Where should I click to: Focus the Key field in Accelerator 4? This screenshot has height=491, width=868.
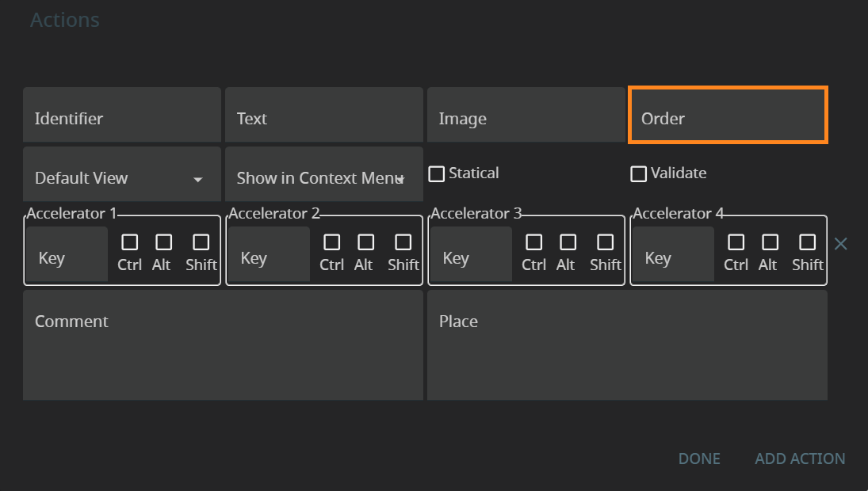[673, 258]
